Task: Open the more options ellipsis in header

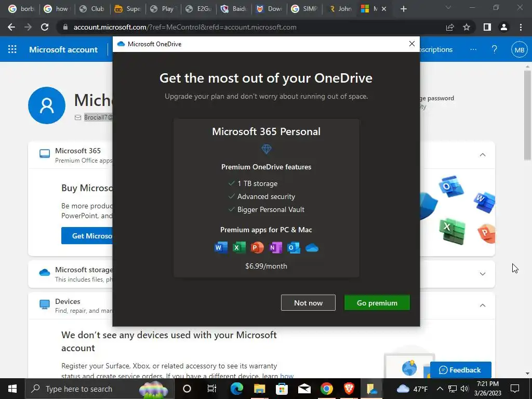Action: point(473,49)
